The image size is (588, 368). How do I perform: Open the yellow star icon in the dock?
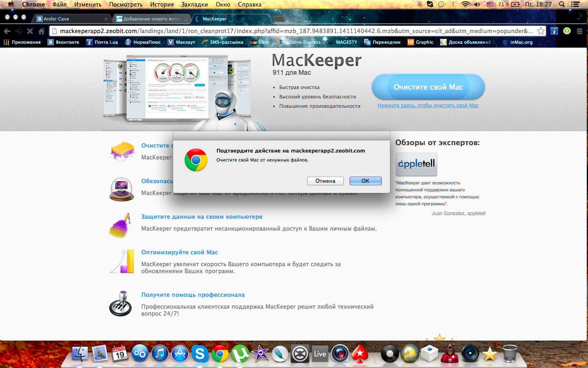[490, 354]
